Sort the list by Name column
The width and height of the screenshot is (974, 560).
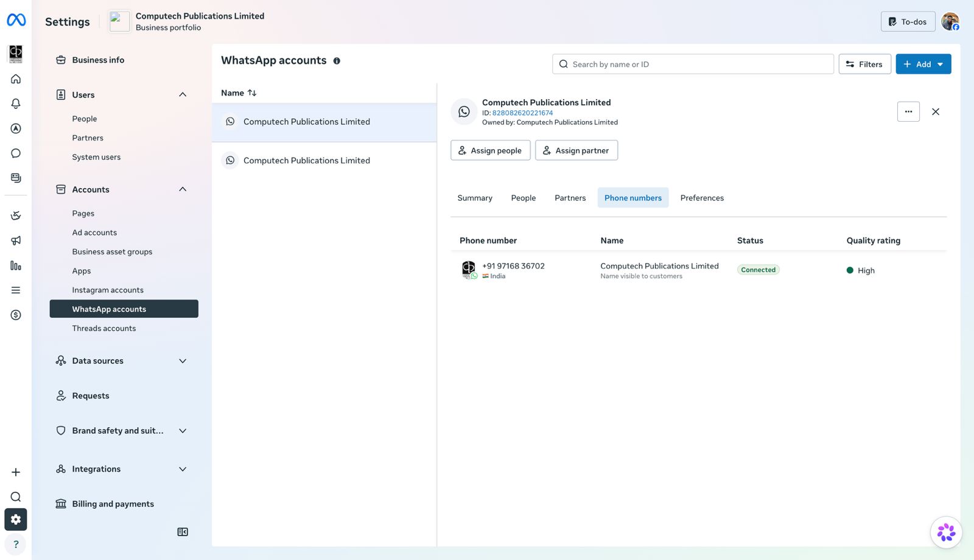tap(239, 93)
